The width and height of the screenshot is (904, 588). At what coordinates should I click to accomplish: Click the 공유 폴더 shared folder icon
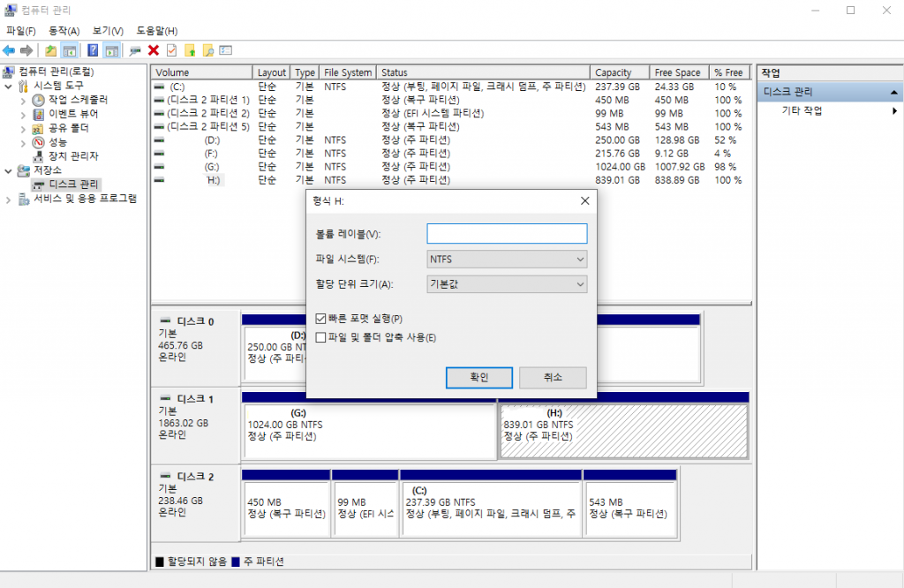[x=38, y=128]
